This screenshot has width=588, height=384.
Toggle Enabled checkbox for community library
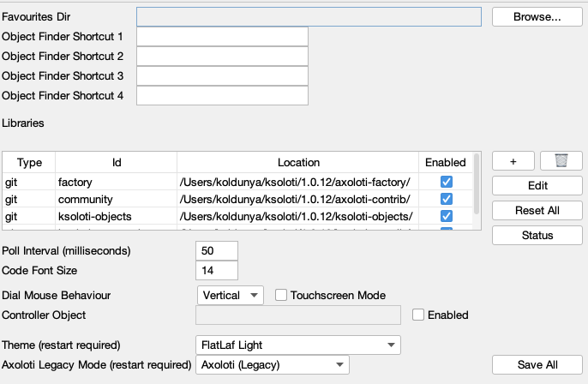[x=446, y=199]
